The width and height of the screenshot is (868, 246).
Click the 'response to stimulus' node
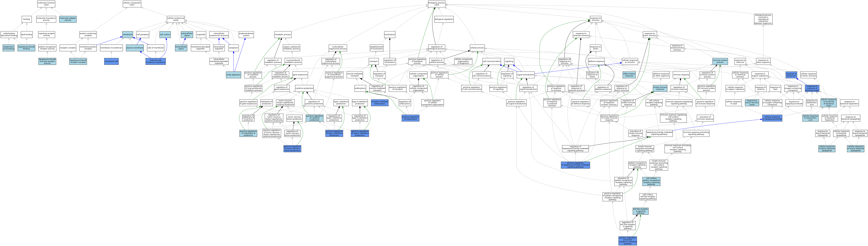coord(595,19)
